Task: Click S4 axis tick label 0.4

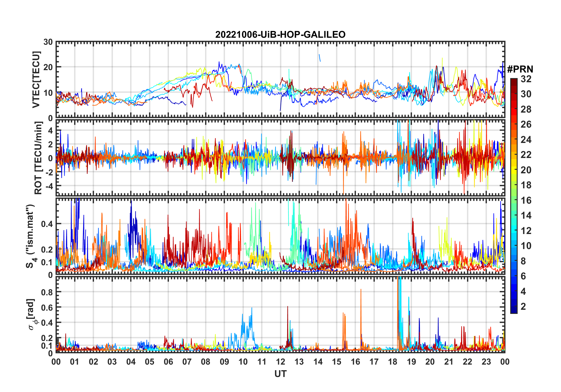Action: [47, 224]
